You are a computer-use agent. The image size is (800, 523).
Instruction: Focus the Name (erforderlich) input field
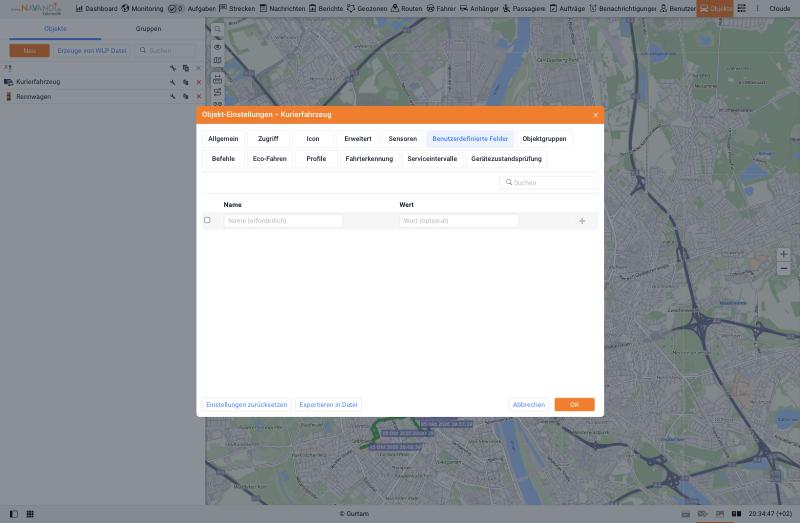coord(283,220)
